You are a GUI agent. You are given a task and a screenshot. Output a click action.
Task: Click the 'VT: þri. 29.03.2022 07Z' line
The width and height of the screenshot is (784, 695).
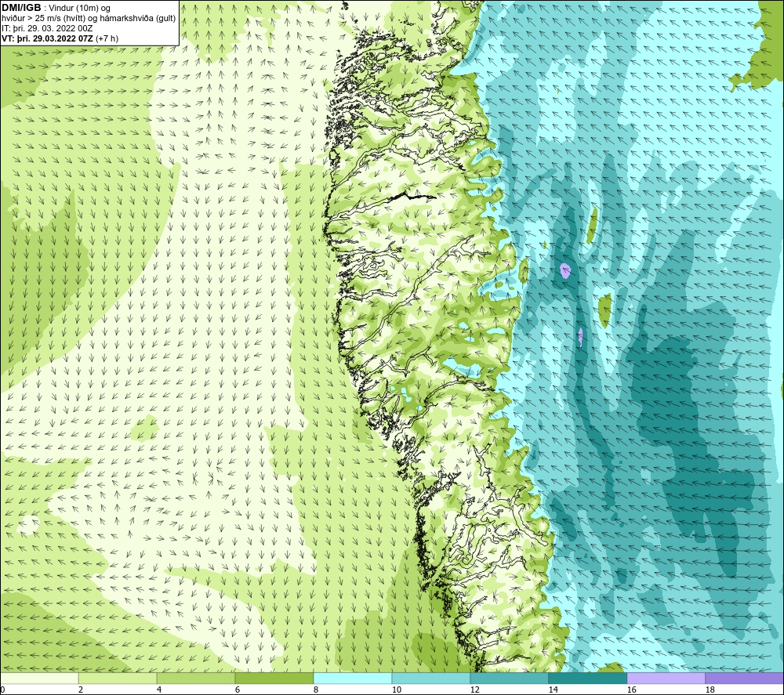point(60,38)
